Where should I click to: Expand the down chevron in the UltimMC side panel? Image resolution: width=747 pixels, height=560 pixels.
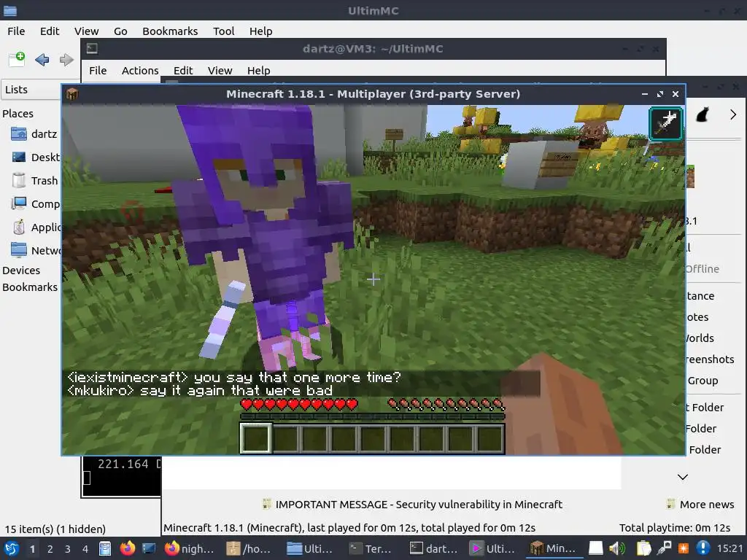[x=683, y=477]
